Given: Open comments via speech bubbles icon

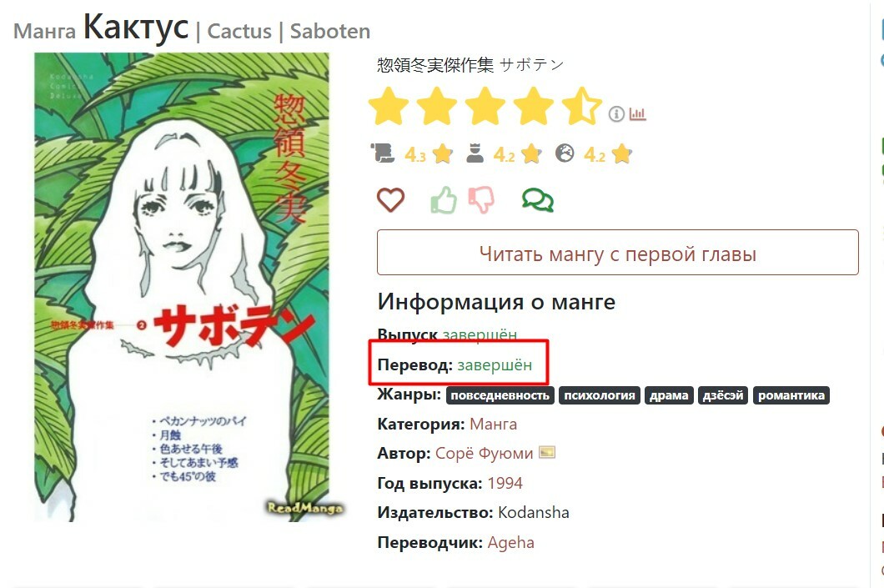Looking at the screenshot, I should (537, 200).
